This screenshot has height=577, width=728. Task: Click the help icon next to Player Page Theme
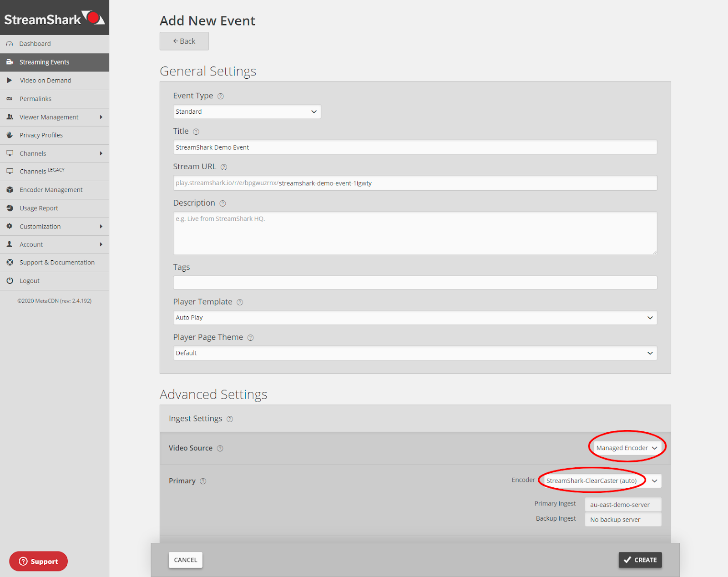[x=250, y=338]
